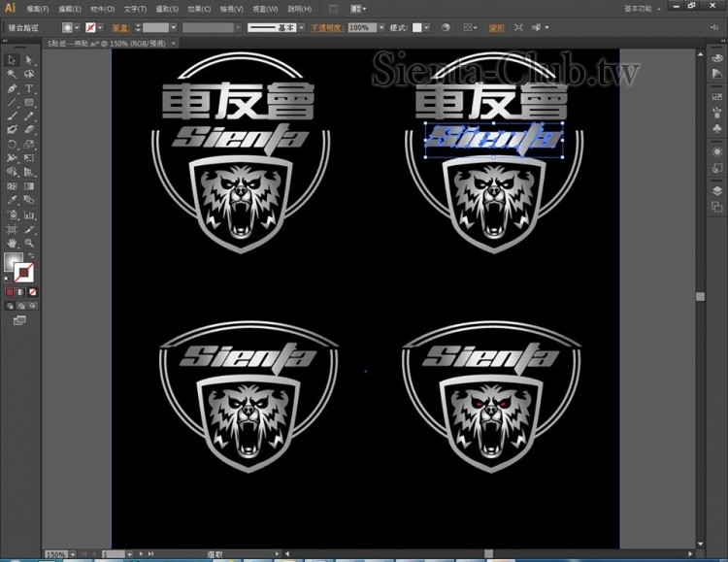Activate the Type (T) tool
The image size is (728, 562).
point(29,88)
